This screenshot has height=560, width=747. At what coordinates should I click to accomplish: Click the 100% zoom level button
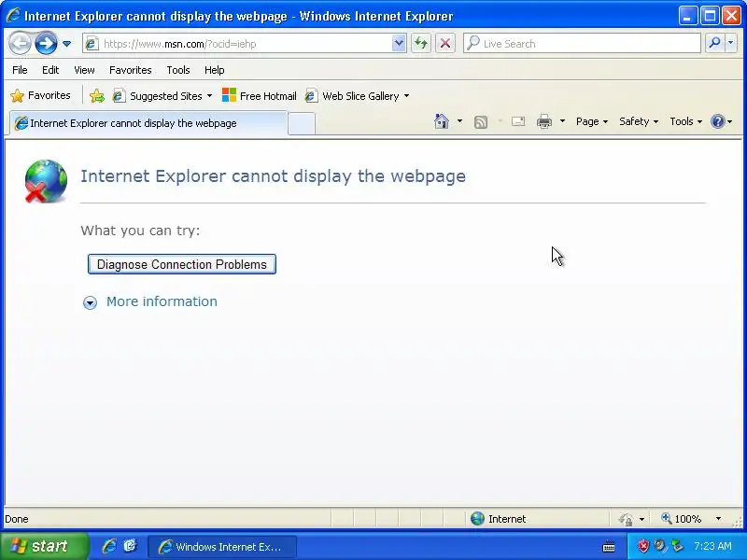[682, 519]
